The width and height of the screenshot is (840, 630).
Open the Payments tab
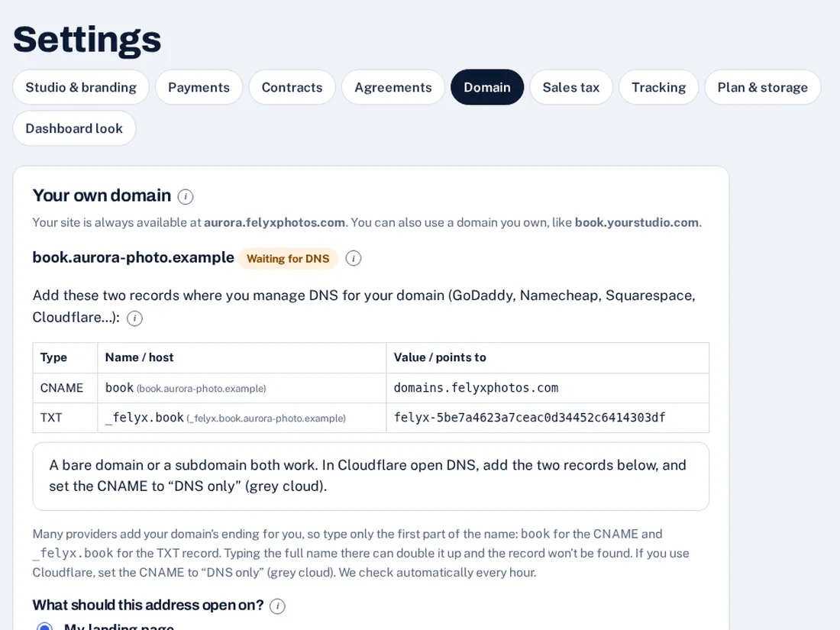click(199, 87)
